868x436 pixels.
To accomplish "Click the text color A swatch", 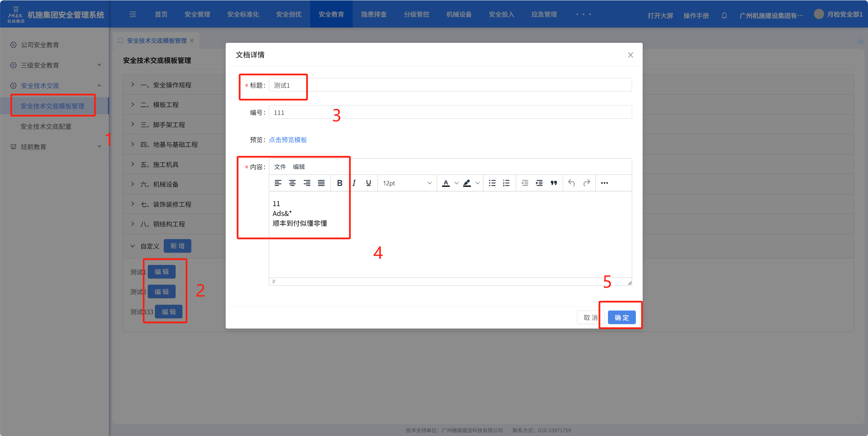I will coord(446,183).
